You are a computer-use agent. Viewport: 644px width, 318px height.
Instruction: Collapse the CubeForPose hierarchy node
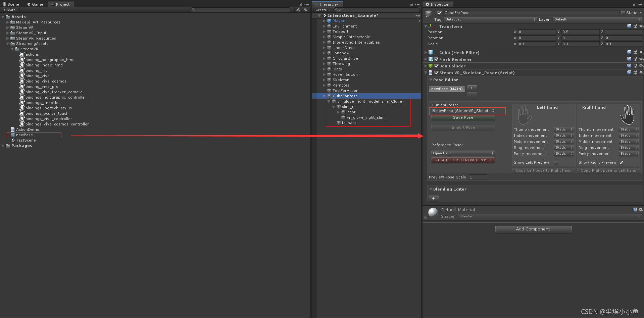pyautogui.click(x=324, y=96)
